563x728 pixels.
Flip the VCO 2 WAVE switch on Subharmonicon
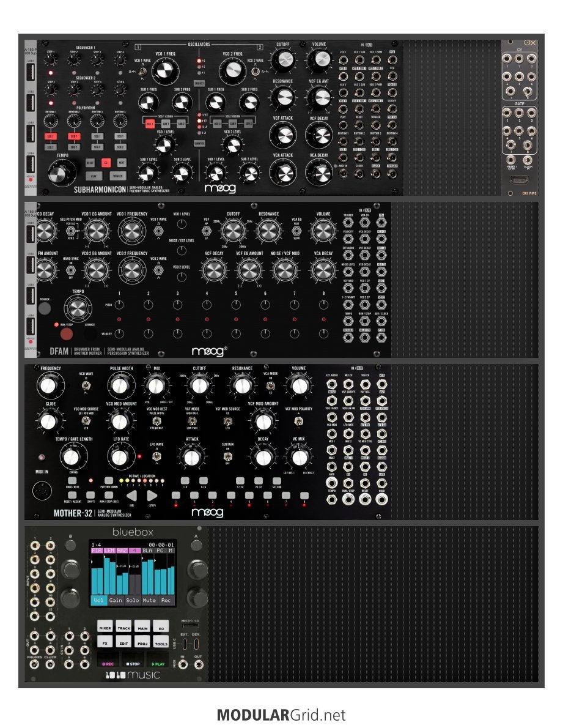click(x=255, y=71)
